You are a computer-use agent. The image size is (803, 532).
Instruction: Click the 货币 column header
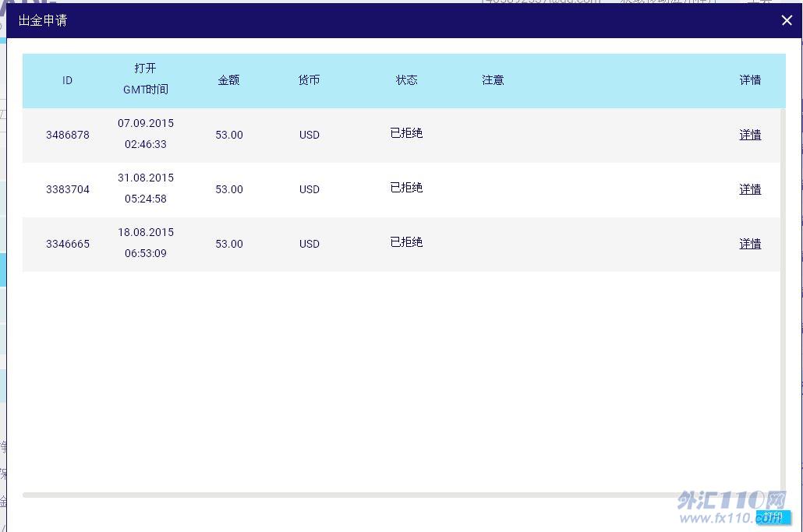coord(309,80)
